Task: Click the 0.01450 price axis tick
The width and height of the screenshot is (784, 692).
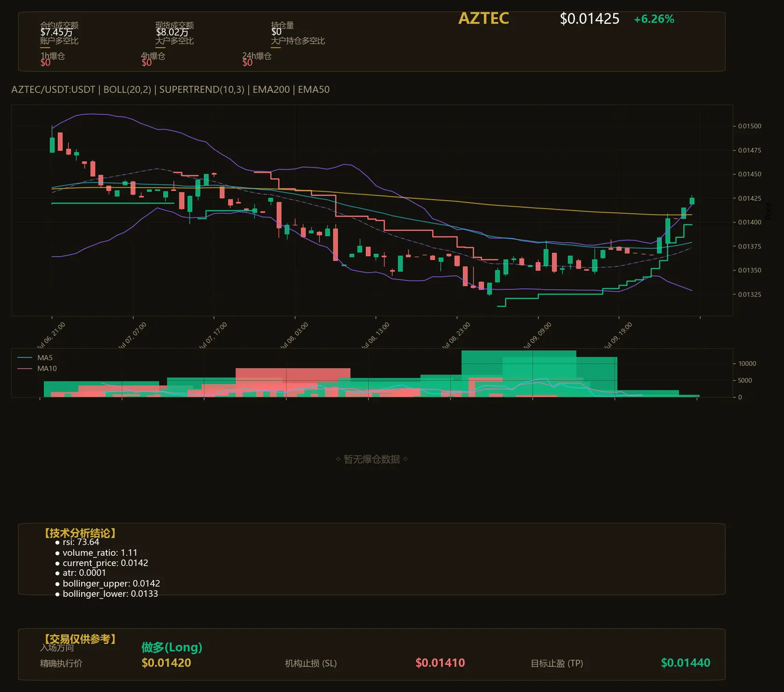Action: (749, 174)
